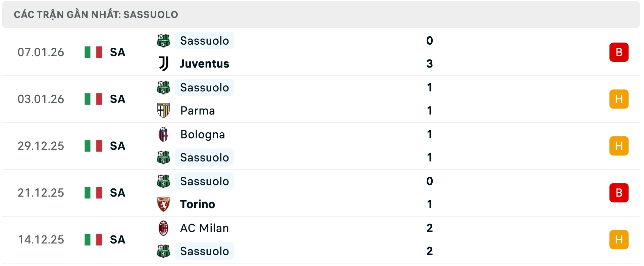Open the CÁC TRẬN GẦN NHẤT: SASSUOLO header
This screenshot has height=266, width=644.
point(96,14)
